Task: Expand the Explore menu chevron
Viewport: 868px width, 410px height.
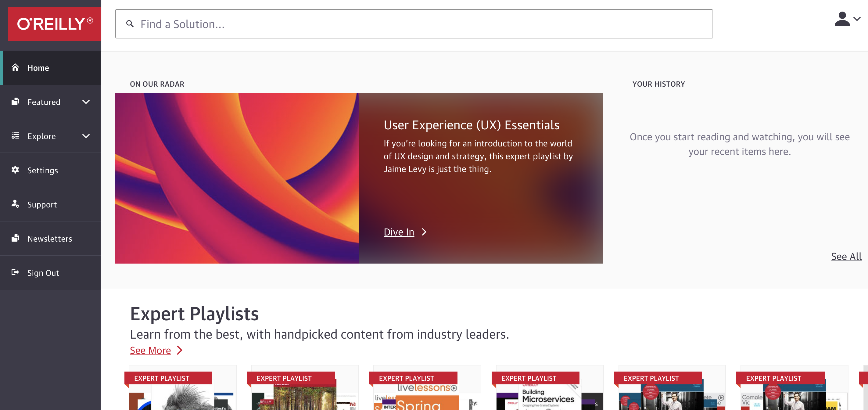Action: click(x=86, y=136)
